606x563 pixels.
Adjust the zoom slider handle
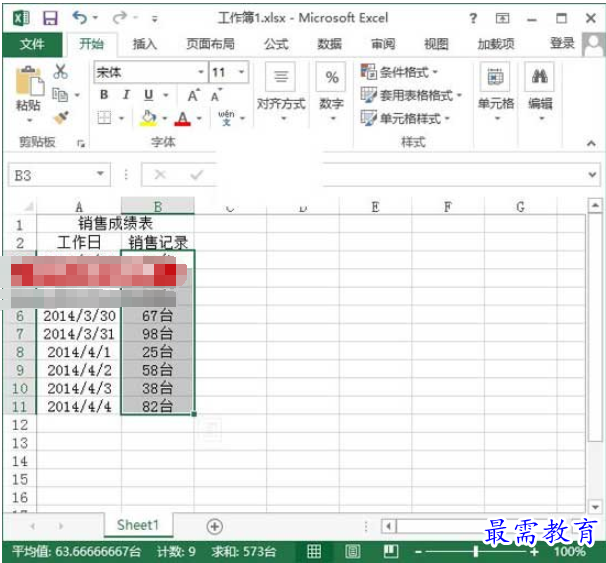coord(476,551)
